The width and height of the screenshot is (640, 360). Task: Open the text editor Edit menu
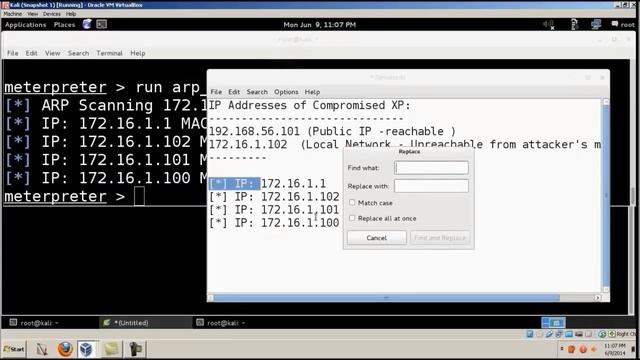tap(234, 92)
